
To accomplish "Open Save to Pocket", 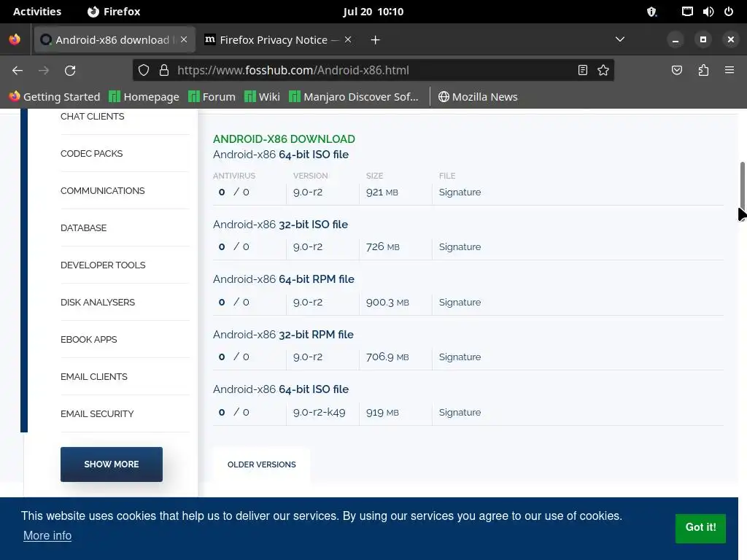I will pyautogui.click(x=677, y=71).
